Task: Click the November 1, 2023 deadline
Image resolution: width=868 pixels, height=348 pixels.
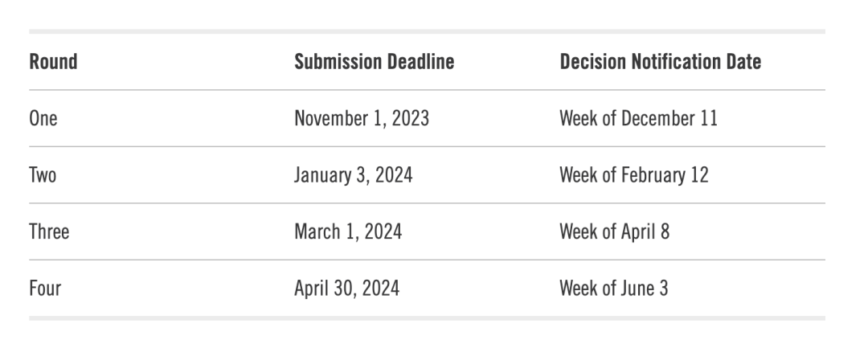Action: [362, 119]
